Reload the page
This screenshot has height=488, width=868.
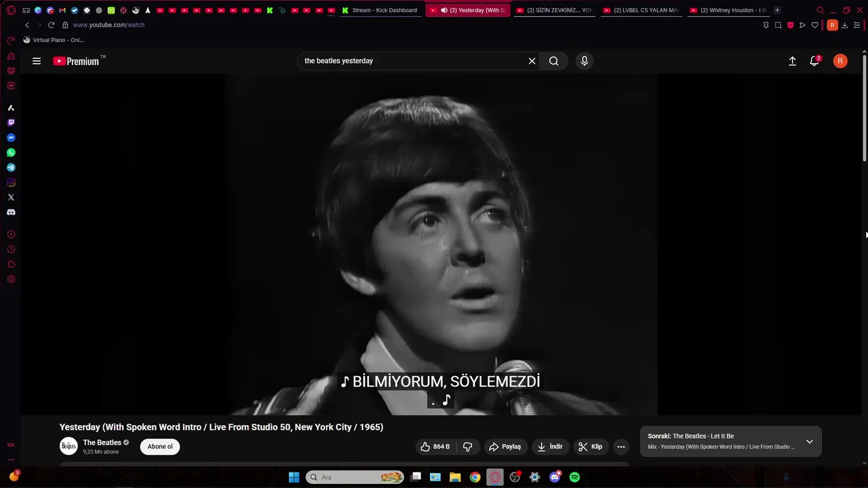[x=51, y=25]
